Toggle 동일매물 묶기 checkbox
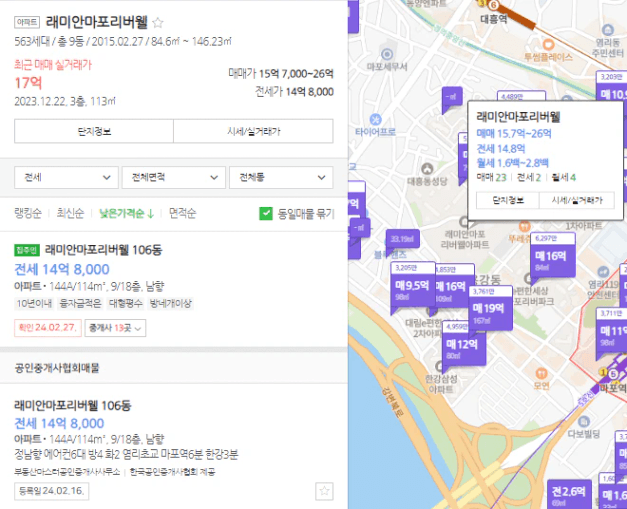The height and width of the screenshot is (509, 627). tap(266, 214)
